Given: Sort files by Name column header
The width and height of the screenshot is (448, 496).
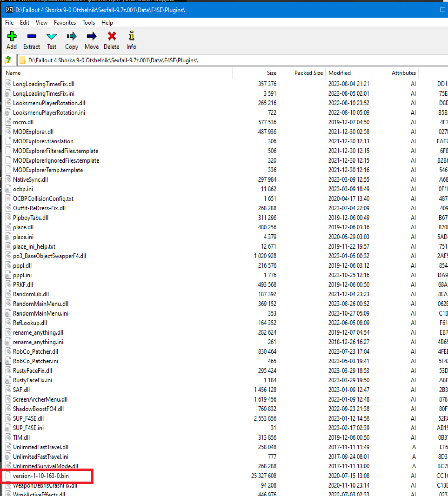Looking at the screenshot, I should (13, 73).
